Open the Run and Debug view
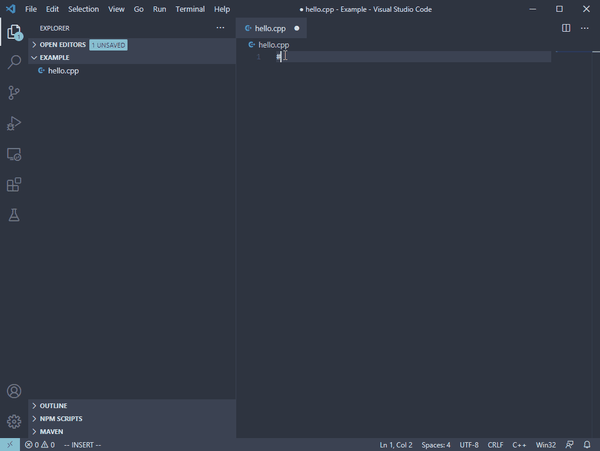Screen dimensions: 600x451 (x=14, y=123)
